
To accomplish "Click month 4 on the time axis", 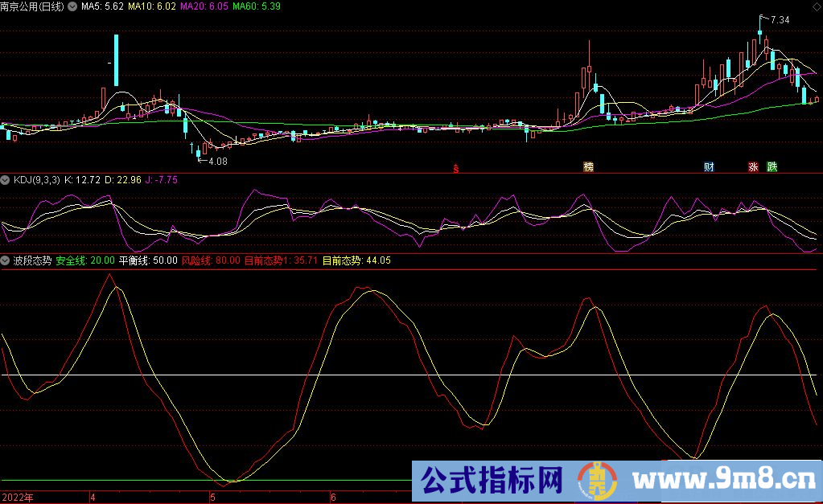I will point(93,498).
